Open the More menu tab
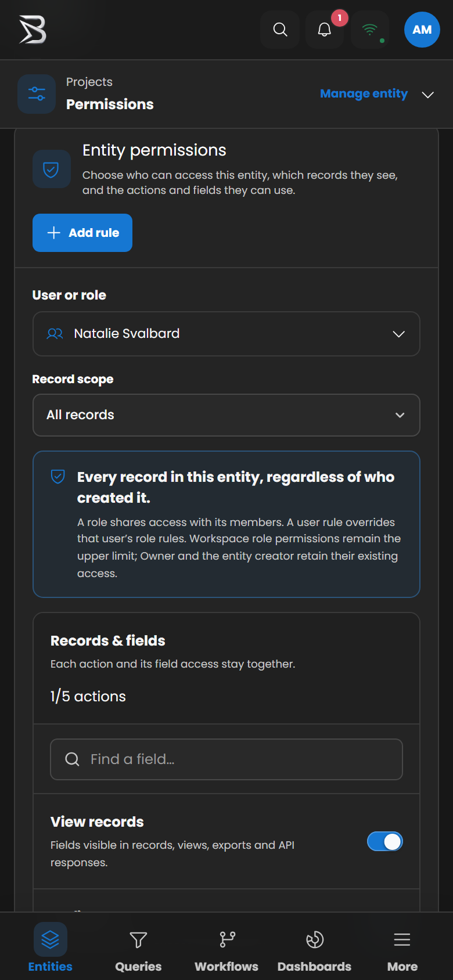The height and width of the screenshot is (980, 453). tap(402, 947)
